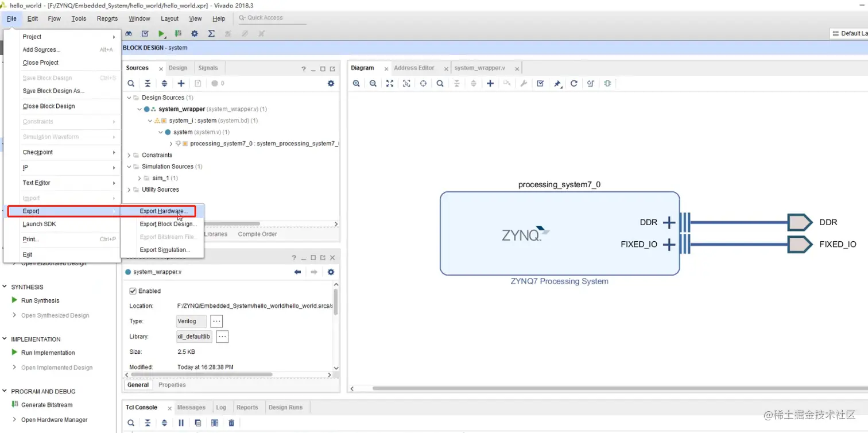Expand the DDR port on the ZYNQ block
868x433 pixels.
pos(669,222)
